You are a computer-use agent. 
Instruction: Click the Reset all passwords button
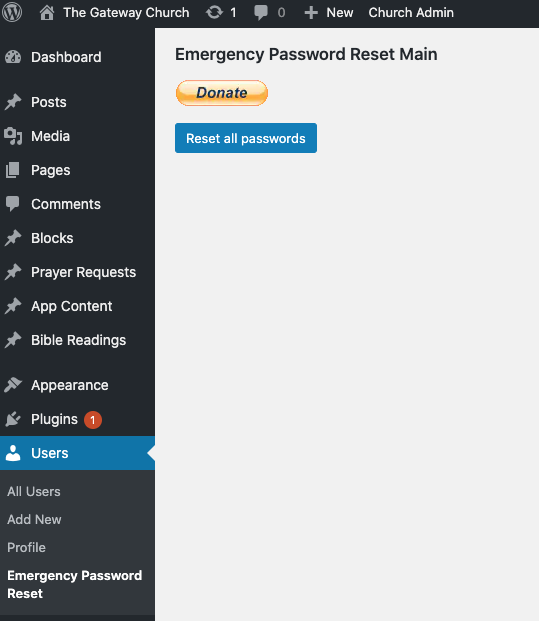point(246,138)
